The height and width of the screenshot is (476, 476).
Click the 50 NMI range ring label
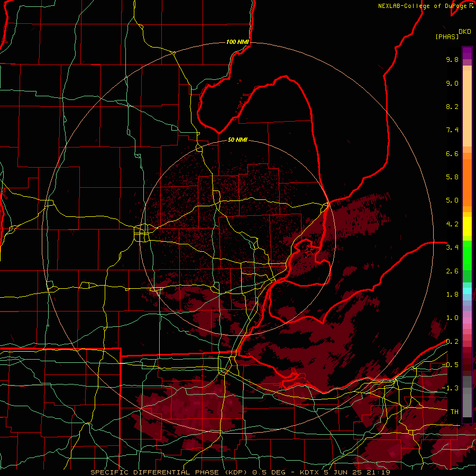point(237,140)
